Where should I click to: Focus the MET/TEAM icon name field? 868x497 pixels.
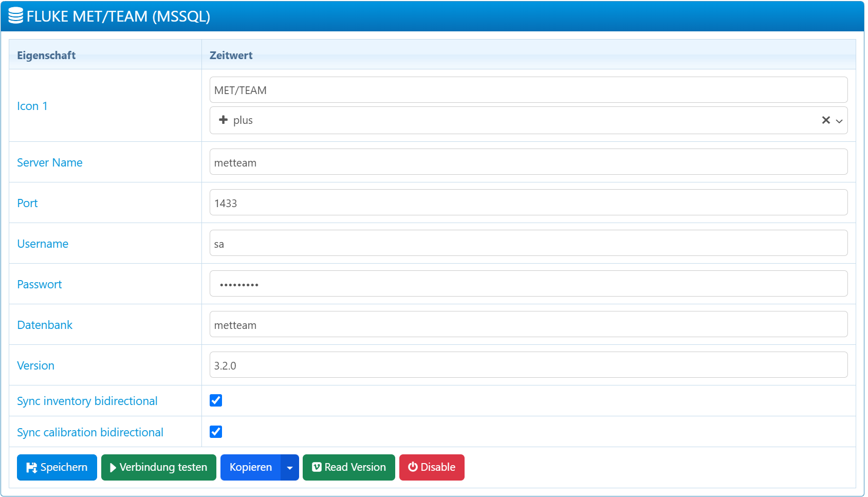[528, 90]
